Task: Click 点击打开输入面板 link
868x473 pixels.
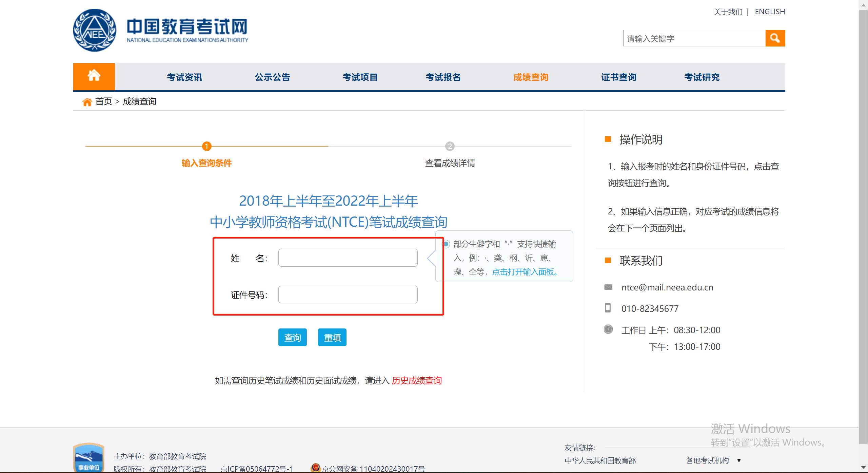Action: pyautogui.click(x=524, y=272)
